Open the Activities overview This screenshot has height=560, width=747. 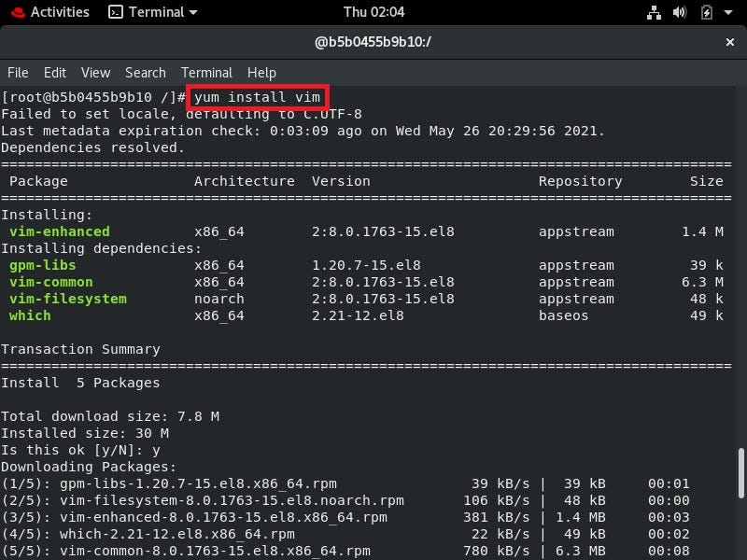click(60, 12)
